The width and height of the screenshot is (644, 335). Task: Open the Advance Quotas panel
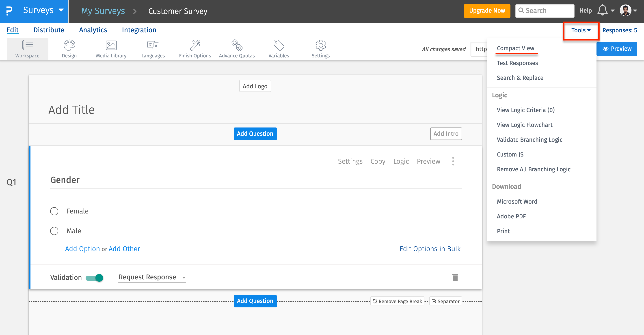(x=236, y=49)
